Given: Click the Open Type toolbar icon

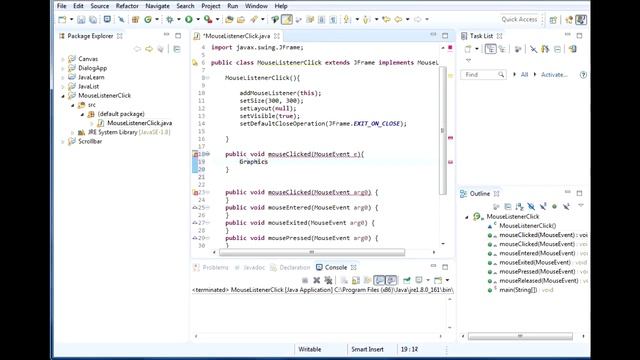Looking at the screenshot, I should coord(229,19).
